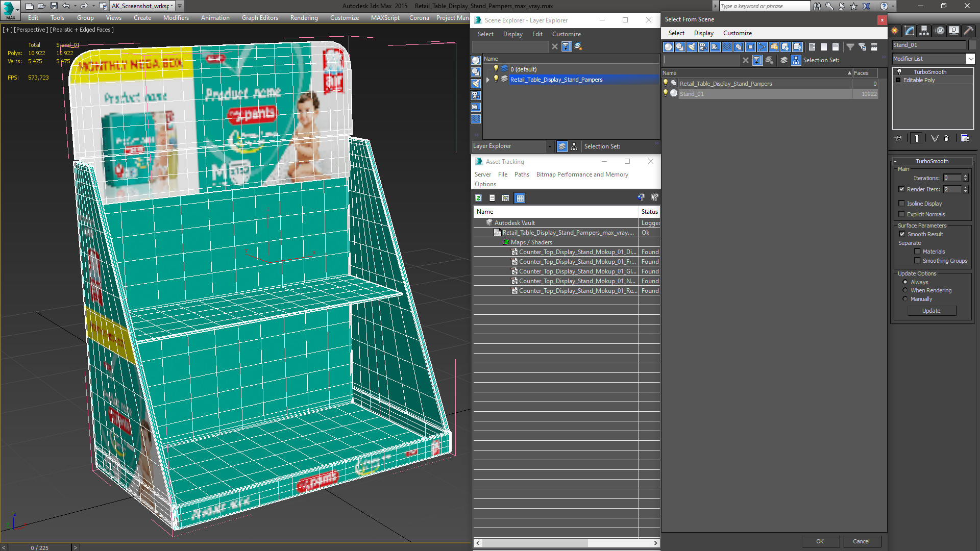Enable Separate by Materials checkbox
980x551 pixels.
click(x=917, y=252)
